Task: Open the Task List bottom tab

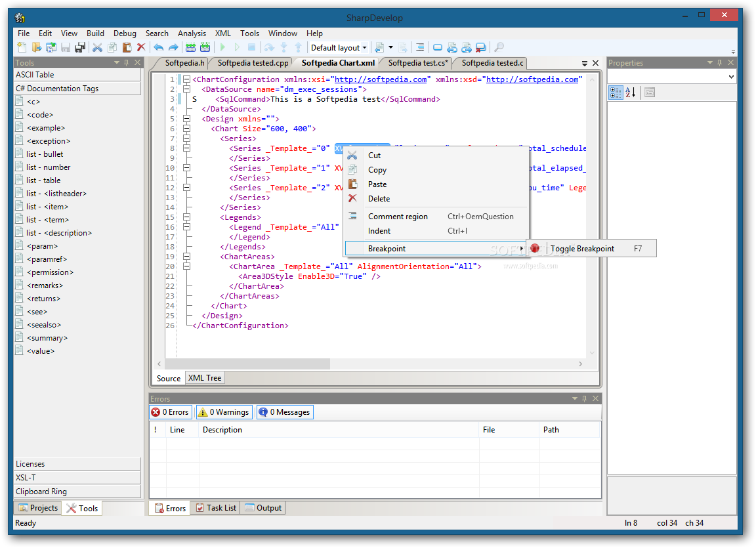Action: pyautogui.click(x=216, y=508)
